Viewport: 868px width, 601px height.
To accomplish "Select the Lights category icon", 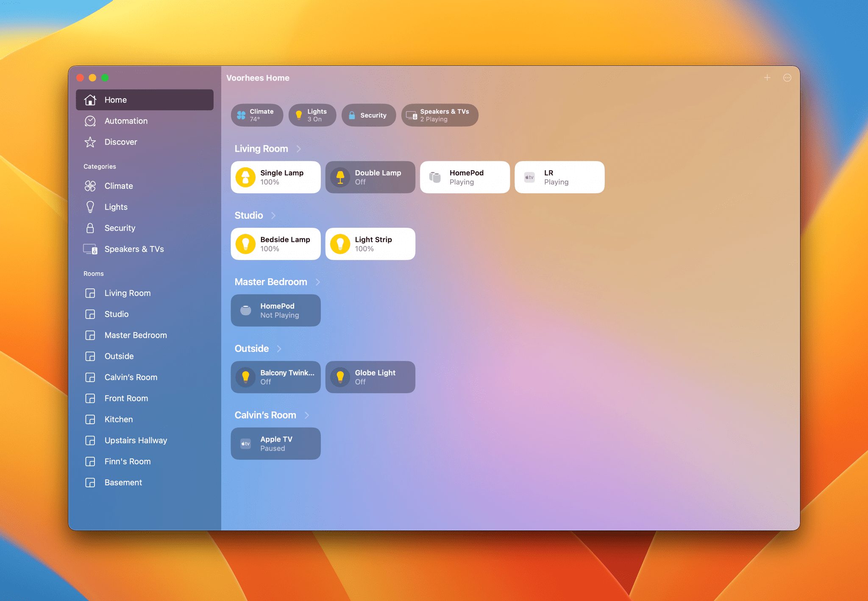I will (91, 207).
